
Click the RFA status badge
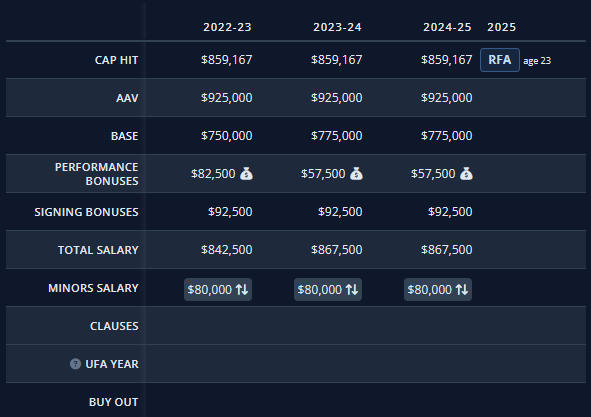500,60
